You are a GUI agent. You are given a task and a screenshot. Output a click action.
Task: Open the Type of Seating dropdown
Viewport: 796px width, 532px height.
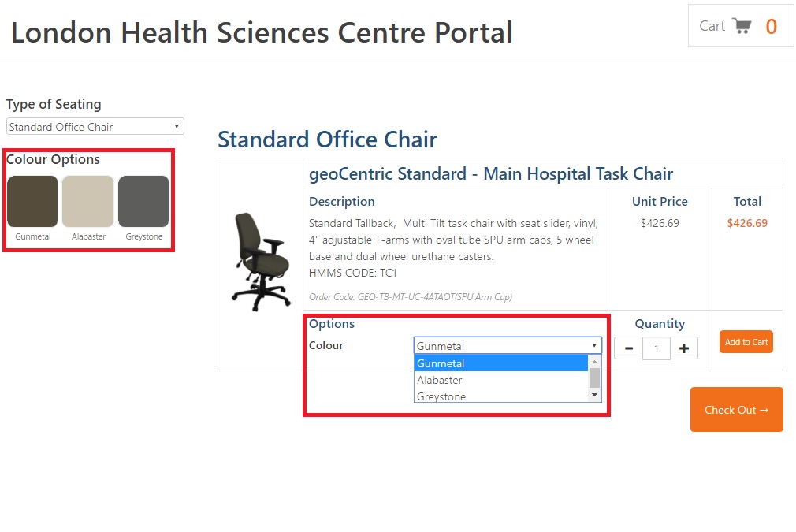coord(95,126)
